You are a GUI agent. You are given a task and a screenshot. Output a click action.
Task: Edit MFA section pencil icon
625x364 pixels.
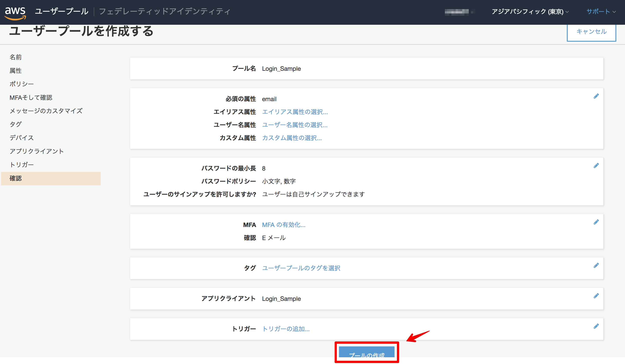coord(596,222)
